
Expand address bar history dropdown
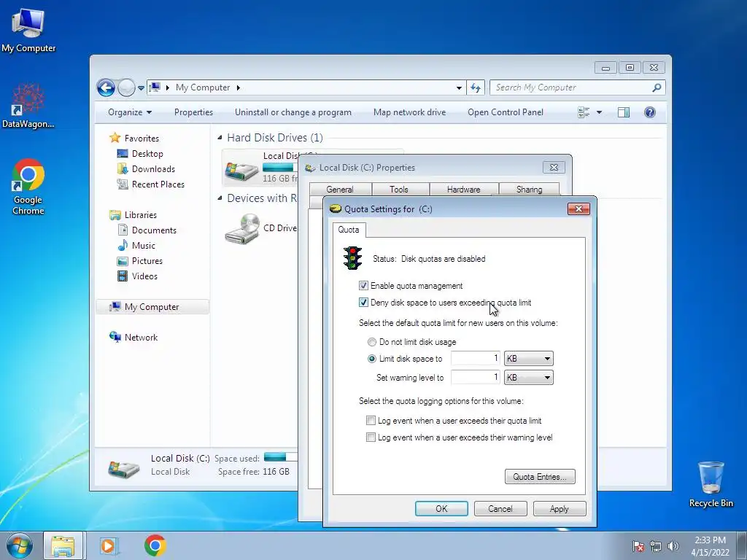click(459, 87)
